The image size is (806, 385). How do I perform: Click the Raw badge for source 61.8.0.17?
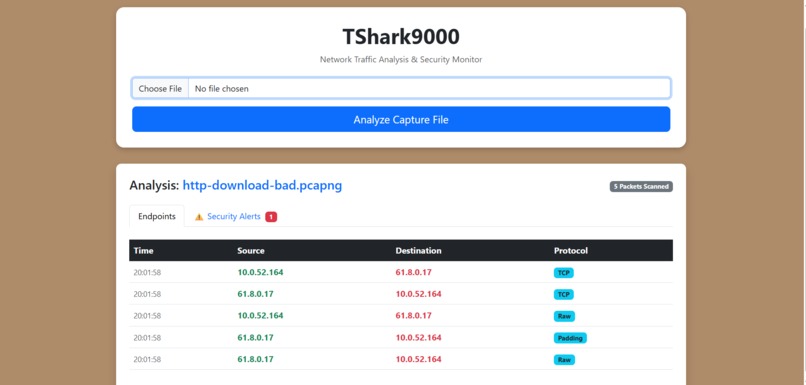pos(564,360)
